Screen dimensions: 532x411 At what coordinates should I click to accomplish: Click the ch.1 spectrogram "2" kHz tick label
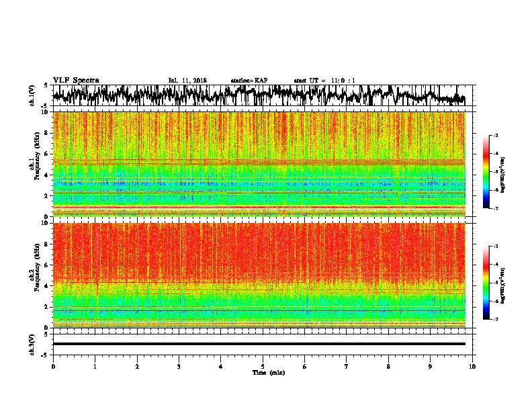coord(47,196)
